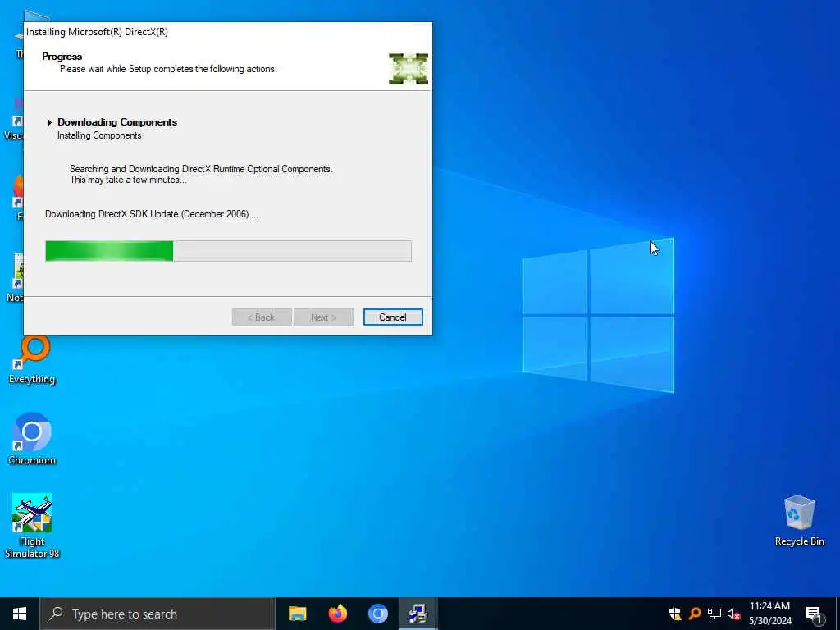Viewport: 840px width, 630px height.
Task: Click arrow marker beside Downloading Components
Action: coord(49,122)
